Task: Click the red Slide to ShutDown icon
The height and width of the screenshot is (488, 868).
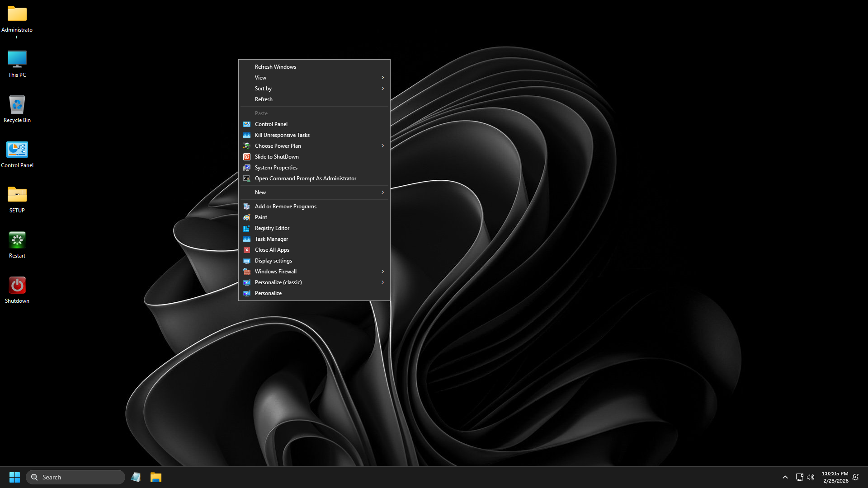Action: pos(247,157)
